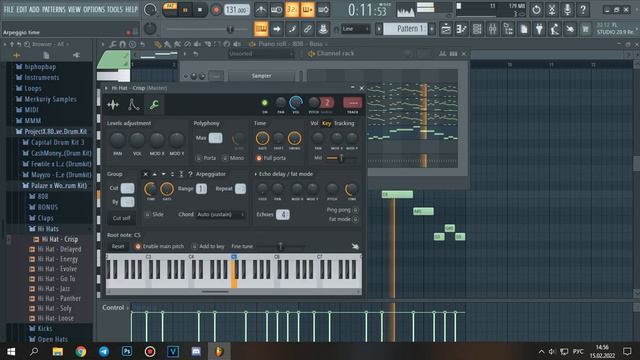
Task: Open the Line snap dropdown
Action: tap(356, 29)
